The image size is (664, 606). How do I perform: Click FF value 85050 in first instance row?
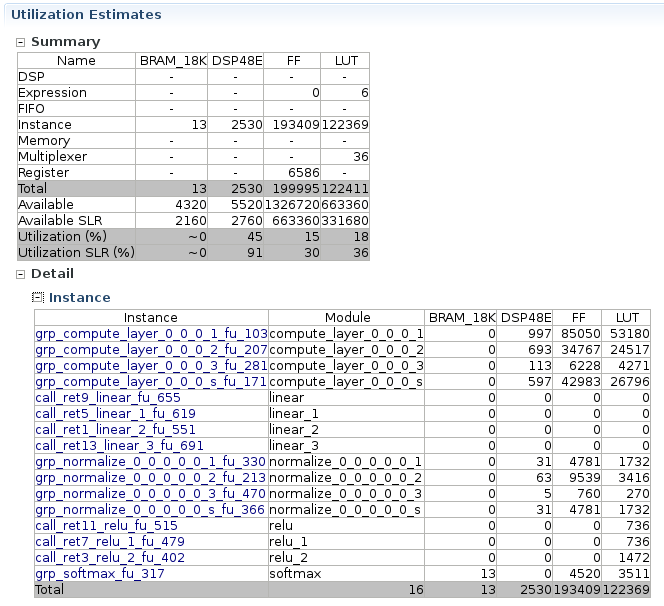581,334
